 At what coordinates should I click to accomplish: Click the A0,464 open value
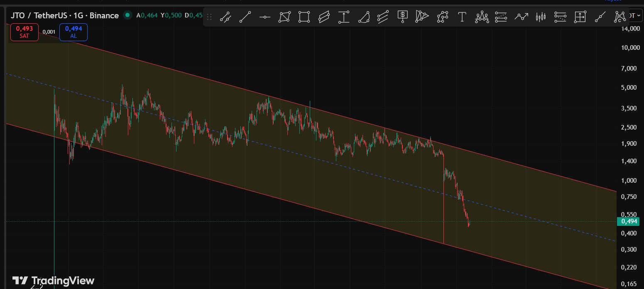pyautogui.click(x=147, y=15)
